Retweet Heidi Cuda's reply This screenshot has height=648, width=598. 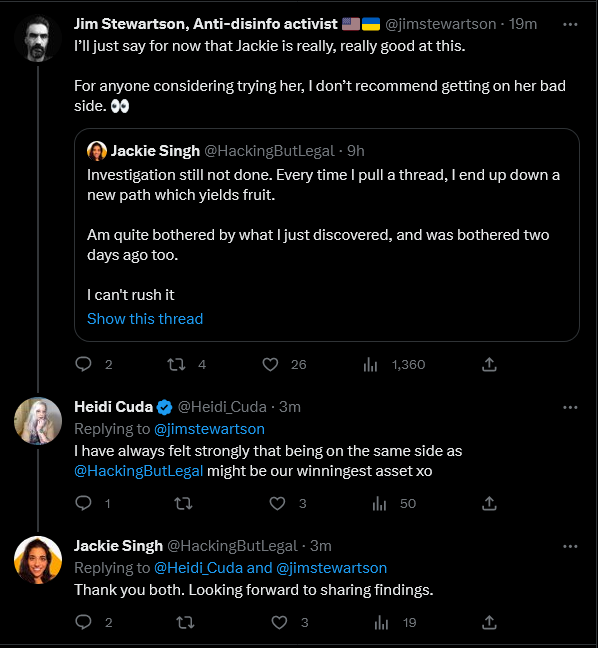pyautogui.click(x=183, y=503)
